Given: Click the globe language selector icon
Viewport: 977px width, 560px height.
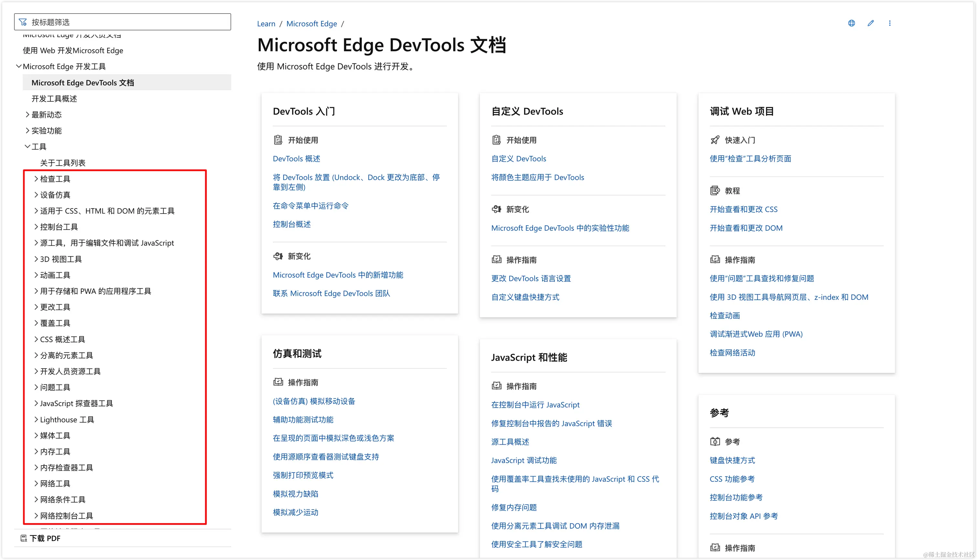Looking at the screenshot, I should click(851, 23).
